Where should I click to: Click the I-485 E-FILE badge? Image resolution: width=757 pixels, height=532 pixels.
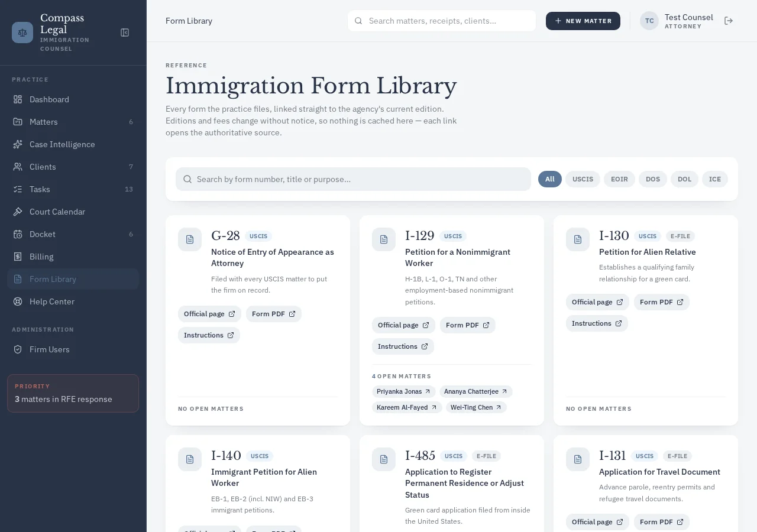(486, 456)
